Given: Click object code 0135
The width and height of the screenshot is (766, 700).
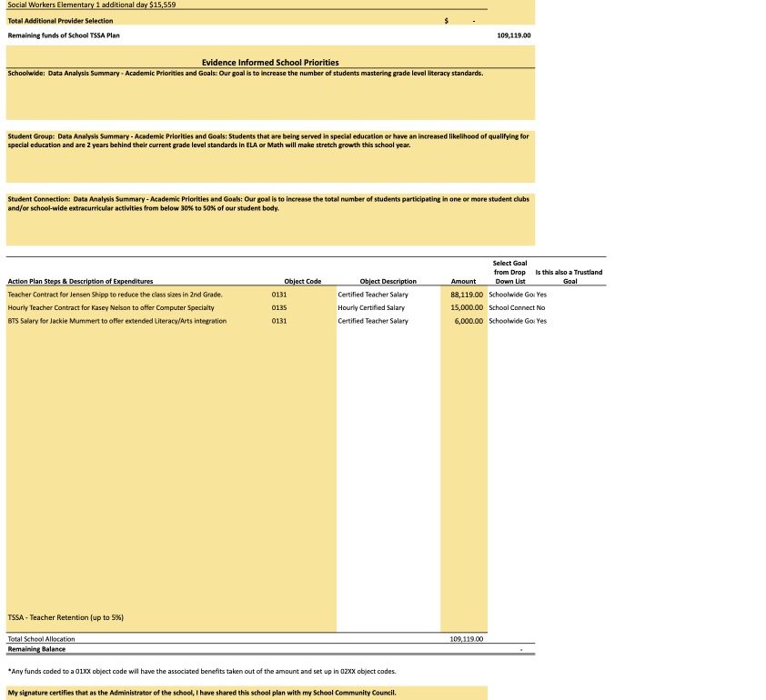Looking at the screenshot, I should click(279, 308).
